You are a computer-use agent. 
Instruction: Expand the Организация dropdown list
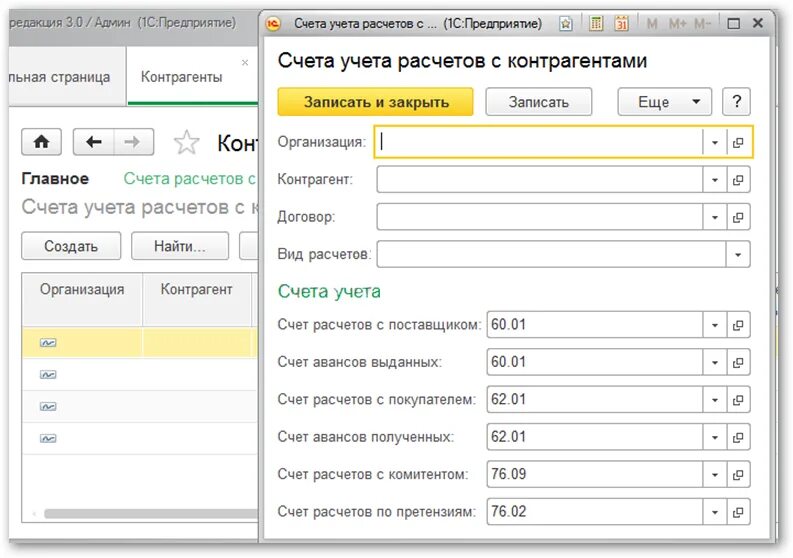pos(715,143)
